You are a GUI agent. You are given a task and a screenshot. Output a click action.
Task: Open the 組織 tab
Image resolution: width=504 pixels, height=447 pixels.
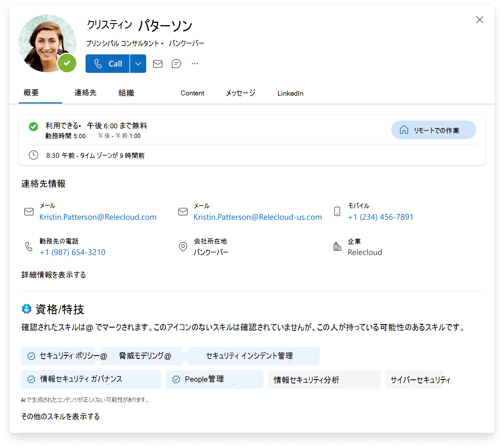(126, 93)
